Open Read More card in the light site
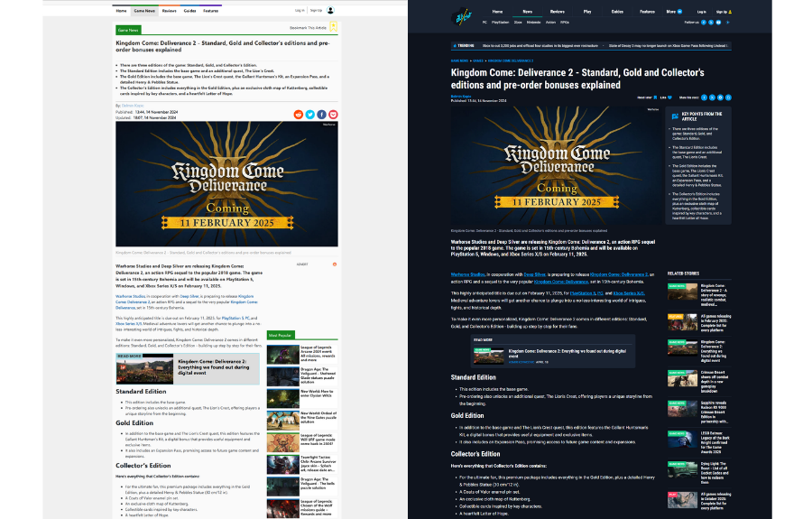The height and width of the screenshot is (519, 812). [x=188, y=369]
